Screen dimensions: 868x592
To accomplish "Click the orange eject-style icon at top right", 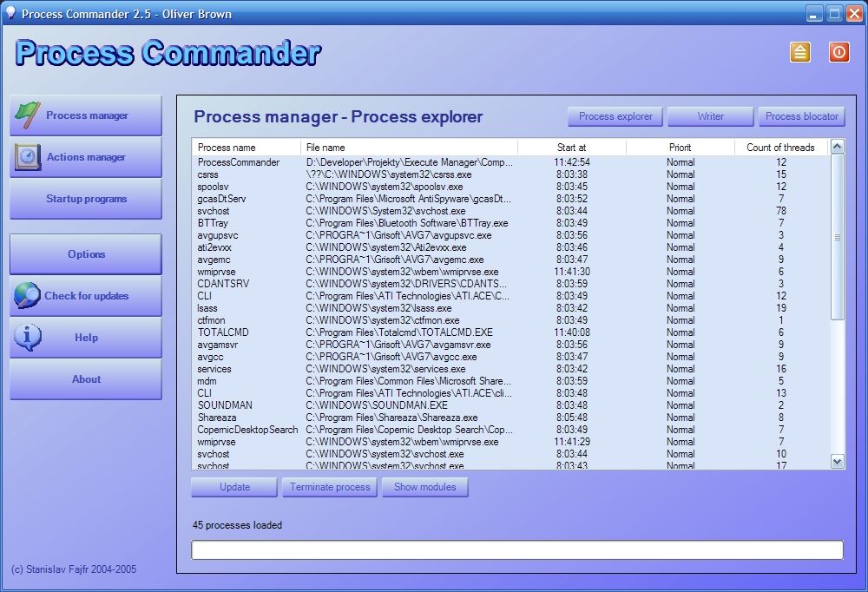I will coord(800,52).
